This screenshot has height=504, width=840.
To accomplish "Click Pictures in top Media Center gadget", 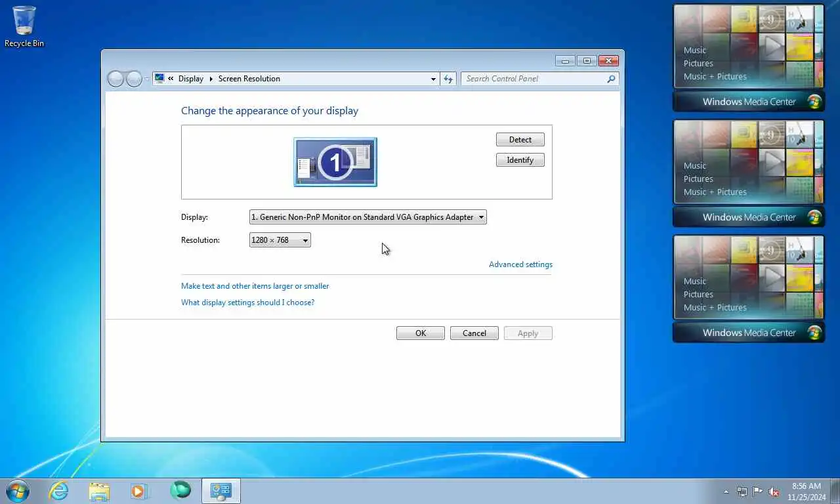I will pyautogui.click(x=698, y=64).
